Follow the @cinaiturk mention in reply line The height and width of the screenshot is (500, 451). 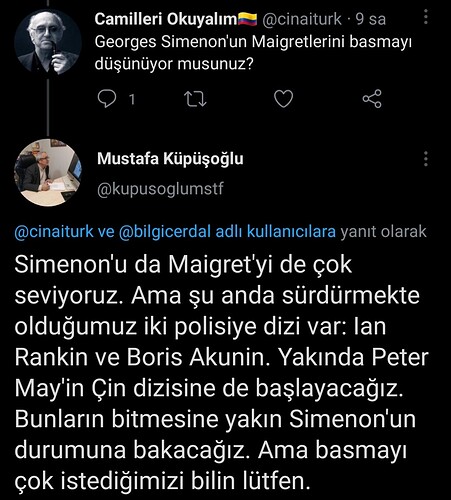(54, 232)
